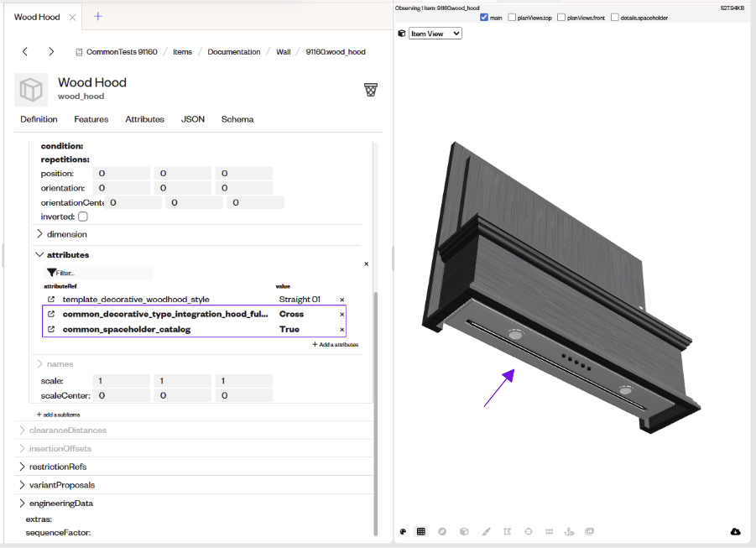Image resolution: width=756 pixels, height=548 pixels.
Task: Click first position value field
Action: pos(121,173)
